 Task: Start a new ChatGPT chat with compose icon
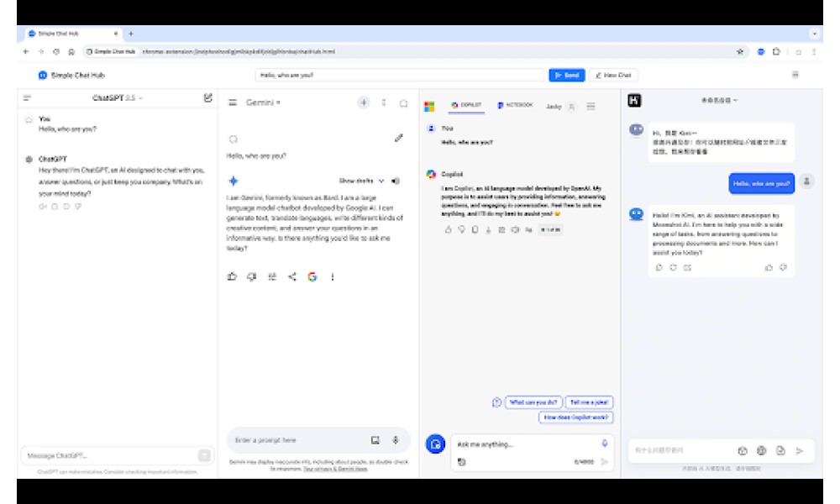(x=207, y=97)
